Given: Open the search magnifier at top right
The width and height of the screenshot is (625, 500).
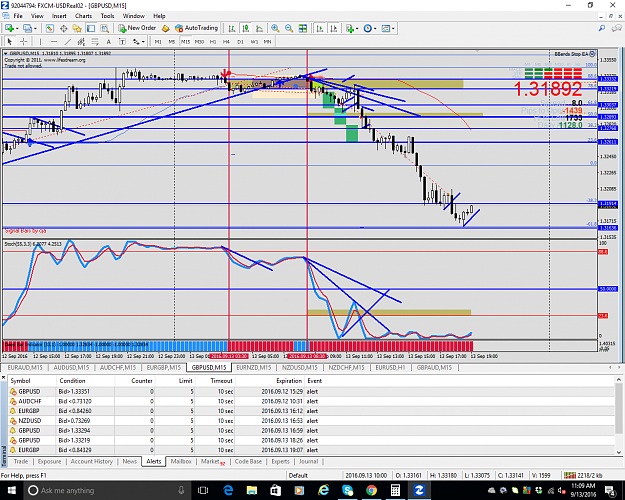Looking at the screenshot, I should click(602, 28).
